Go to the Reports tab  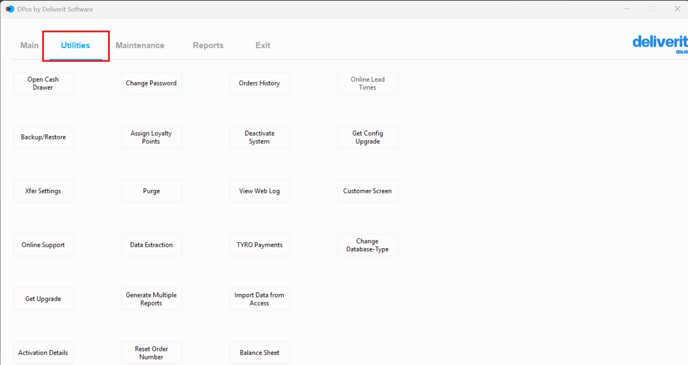208,45
